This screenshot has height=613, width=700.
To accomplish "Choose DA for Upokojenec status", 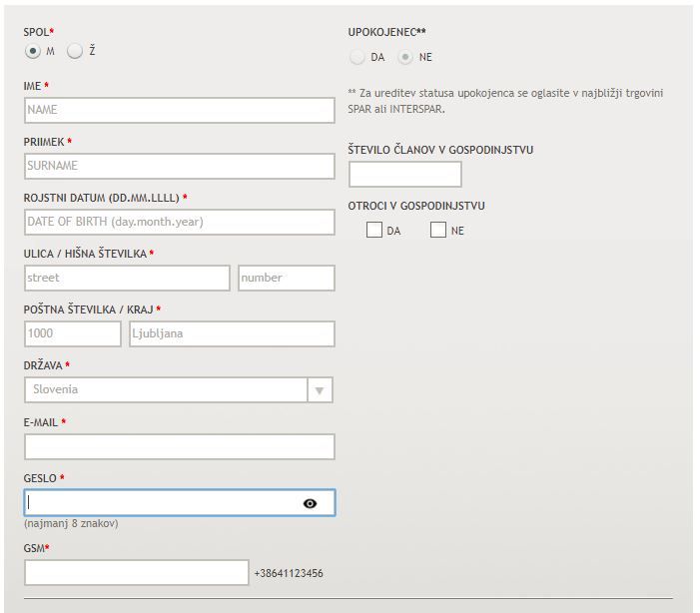I will coord(357,57).
